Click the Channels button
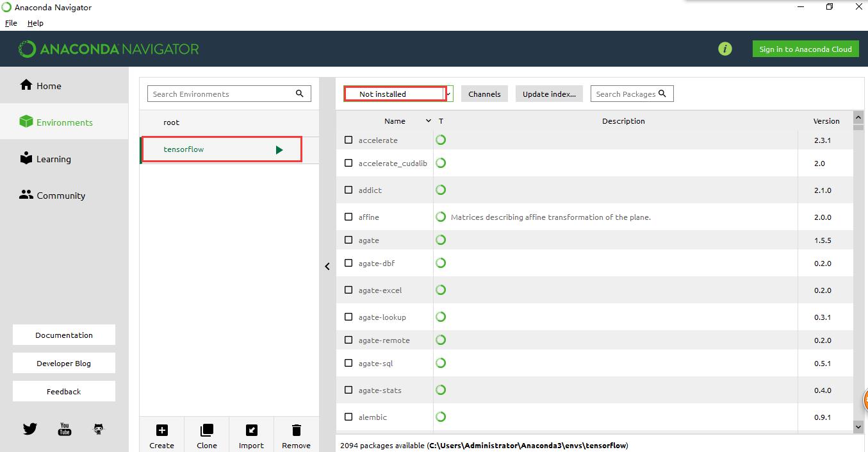 pyautogui.click(x=484, y=94)
